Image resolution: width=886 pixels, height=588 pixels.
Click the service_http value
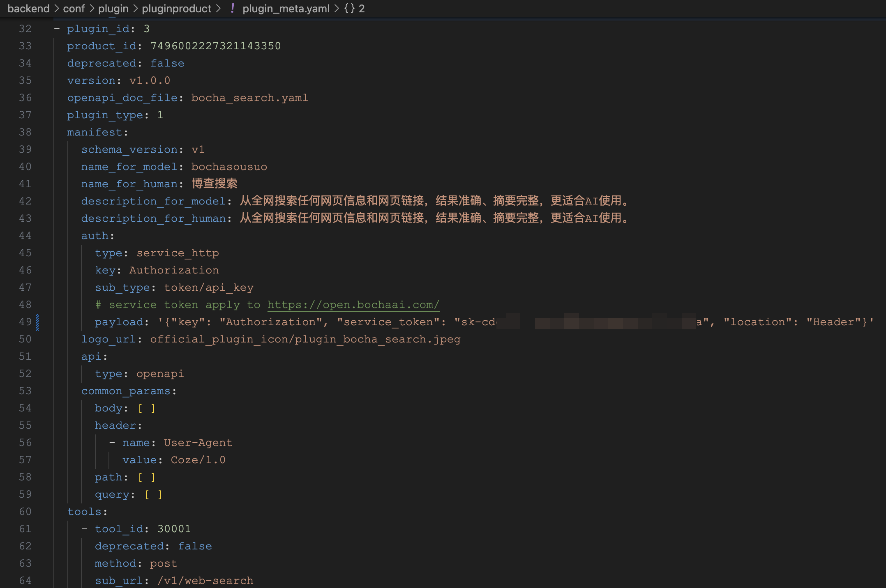pos(178,253)
